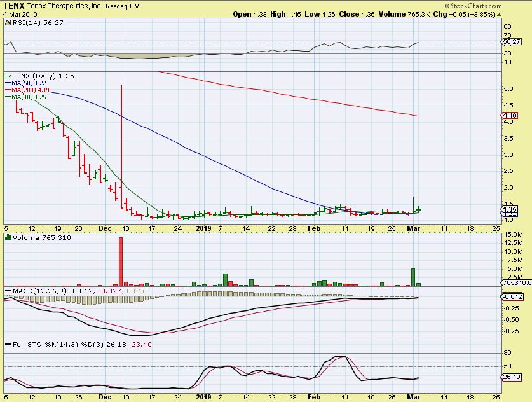Click the 56.27 RSI value tag on axis
The height and width of the screenshot is (402, 532).
coord(511,42)
